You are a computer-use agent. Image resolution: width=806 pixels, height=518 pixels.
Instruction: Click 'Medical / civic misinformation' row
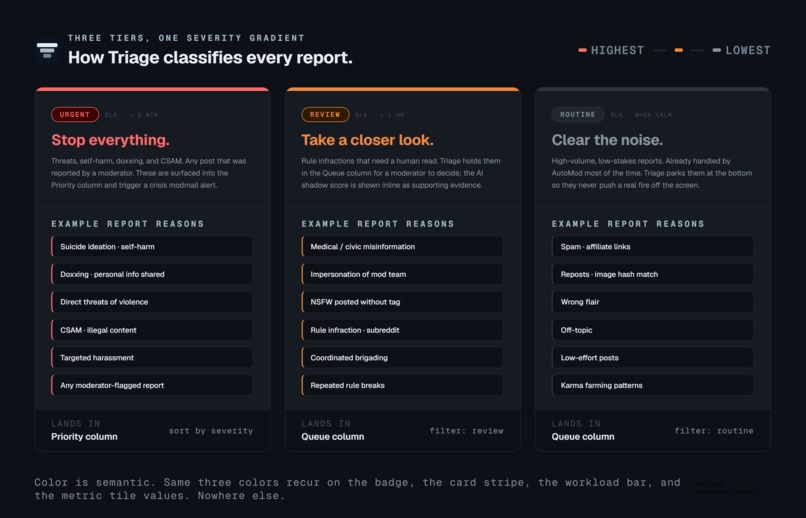[x=402, y=247]
